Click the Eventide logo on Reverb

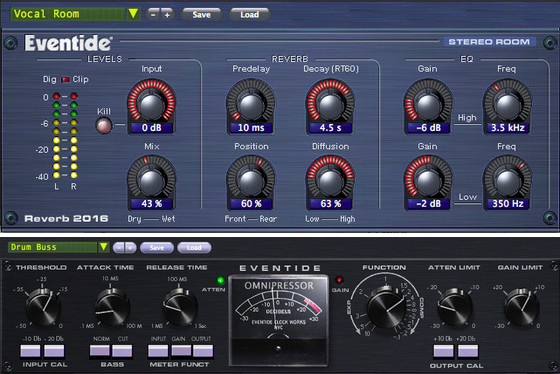[68, 43]
